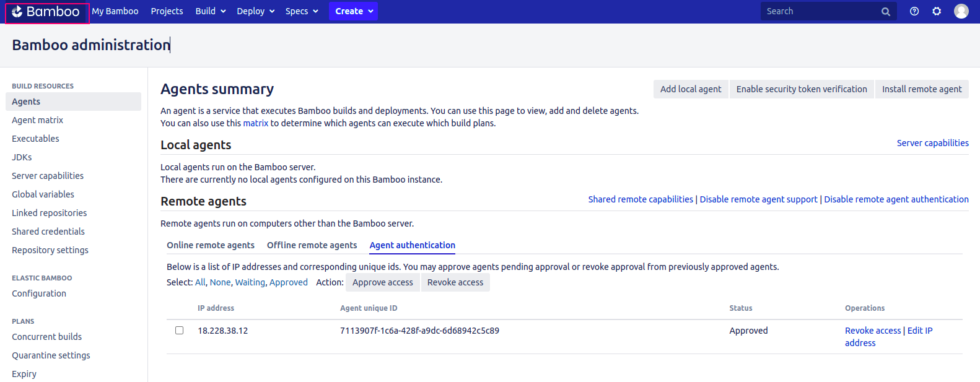Click the Status column header
This screenshot has width=980, height=382.
(x=741, y=308)
